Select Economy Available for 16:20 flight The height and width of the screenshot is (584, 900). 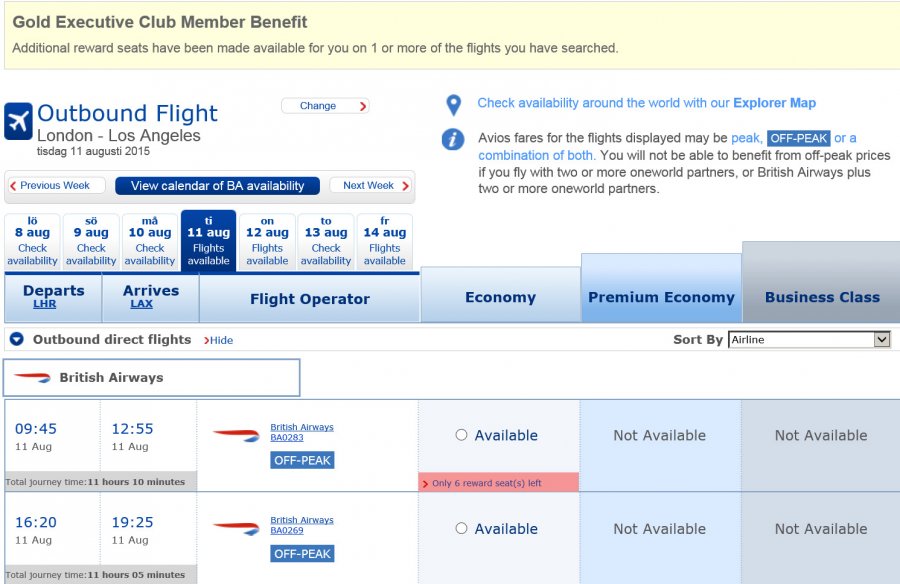(x=461, y=528)
